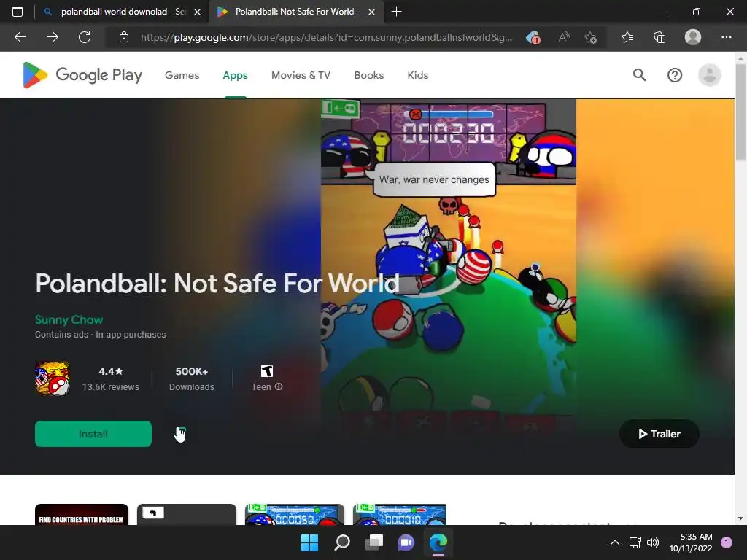The image size is (747, 560).
Task: Click the Teen content rating badge
Action: [267, 371]
